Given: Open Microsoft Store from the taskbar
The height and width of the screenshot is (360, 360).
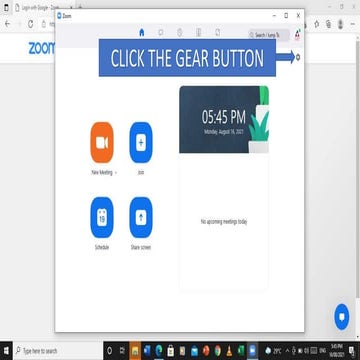Looking at the screenshot, I should pyautogui.click(x=171, y=351).
